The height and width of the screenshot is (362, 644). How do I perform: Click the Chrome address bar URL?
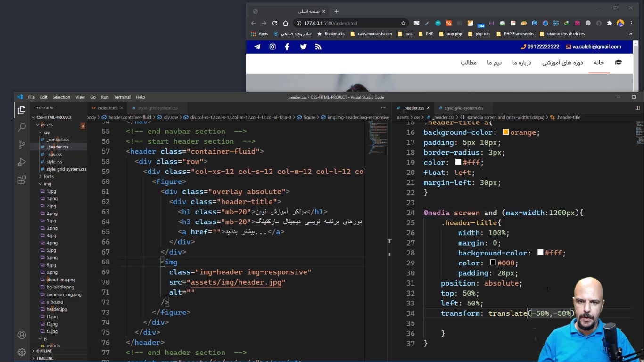pos(330,23)
